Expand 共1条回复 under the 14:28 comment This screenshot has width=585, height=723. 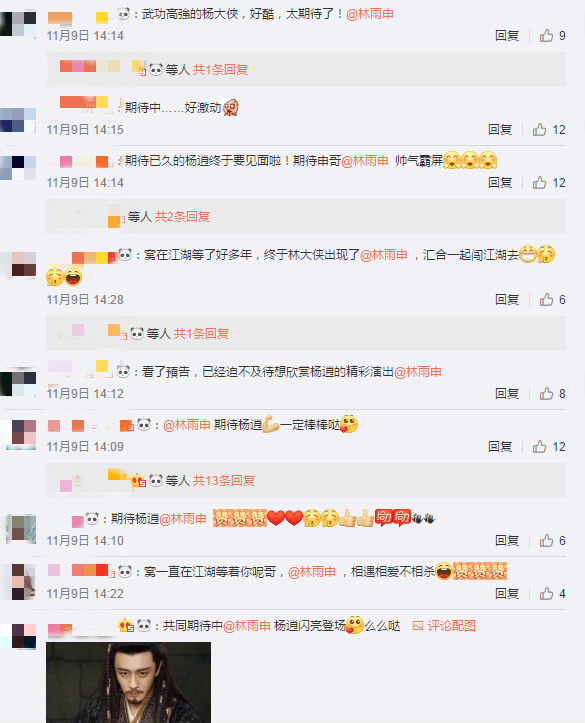[x=201, y=333]
